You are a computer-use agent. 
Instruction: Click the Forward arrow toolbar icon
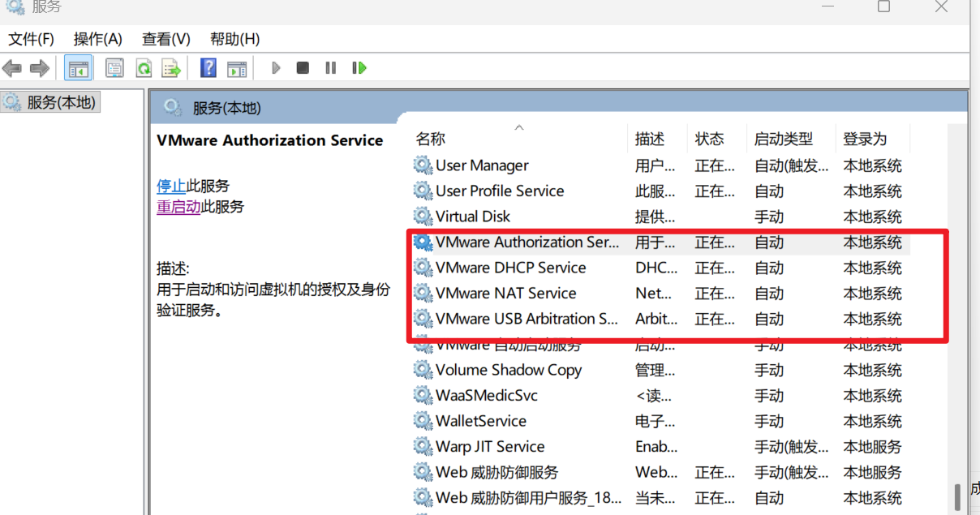coord(40,68)
